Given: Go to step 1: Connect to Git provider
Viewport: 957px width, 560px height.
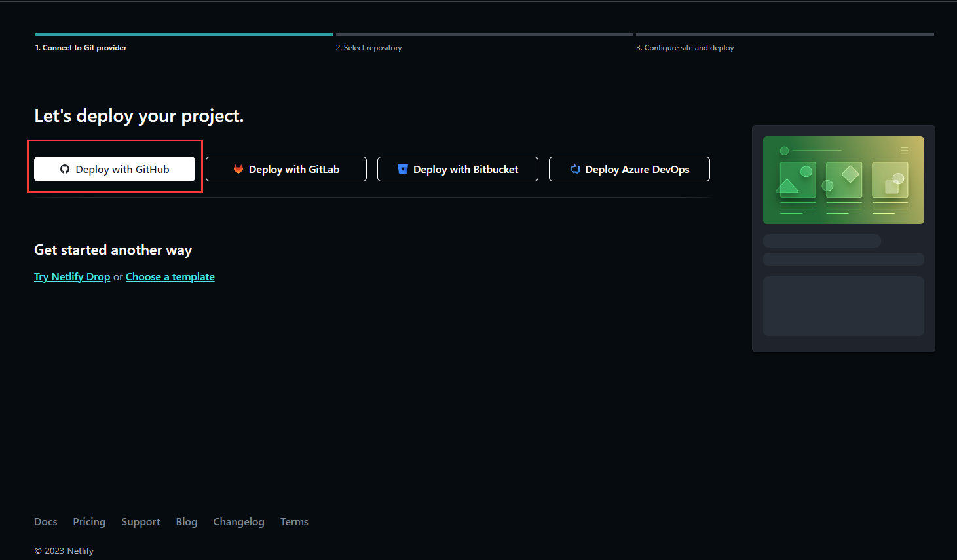Looking at the screenshot, I should pos(81,47).
